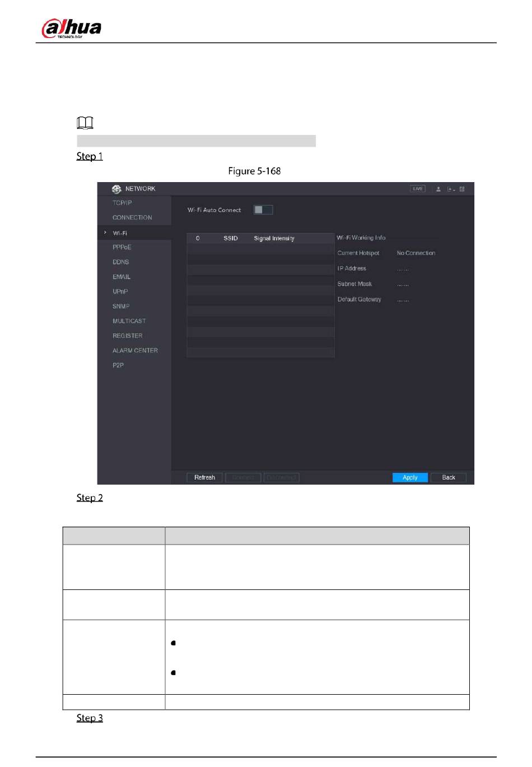Screen dimensions: 532x767
Task: Open the P2P menu item
Action: coord(118,365)
